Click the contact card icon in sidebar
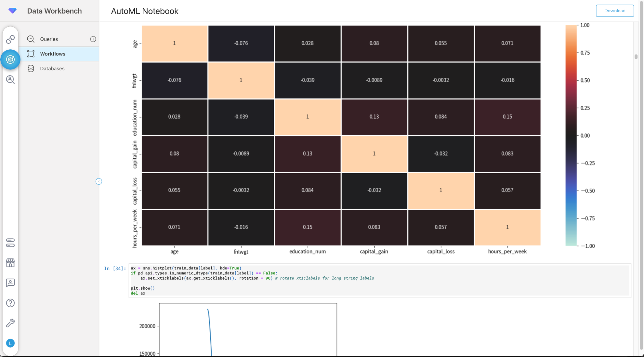Image resolution: width=644 pixels, height=357 pixels. (10, 283)
